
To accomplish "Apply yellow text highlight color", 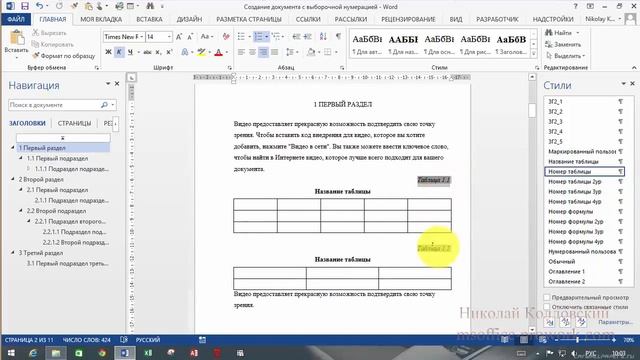I will click(x=201, y=52).
